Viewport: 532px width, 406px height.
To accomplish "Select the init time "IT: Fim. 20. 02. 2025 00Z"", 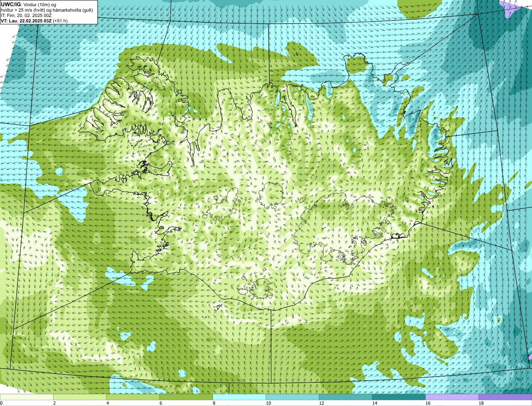I will [x=26, y=15].
